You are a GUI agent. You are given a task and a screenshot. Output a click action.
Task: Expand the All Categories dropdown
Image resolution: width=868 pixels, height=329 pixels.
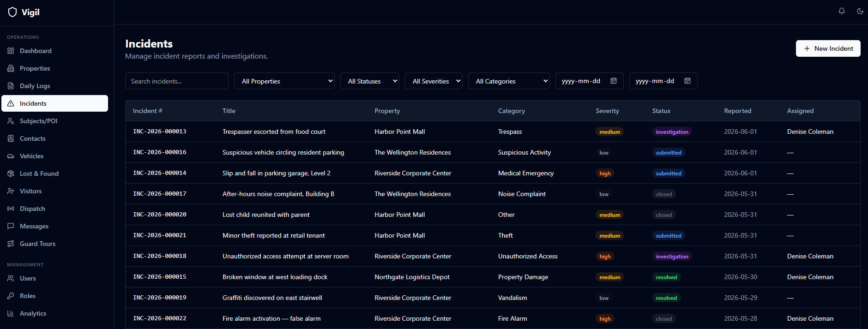[509, 81]
